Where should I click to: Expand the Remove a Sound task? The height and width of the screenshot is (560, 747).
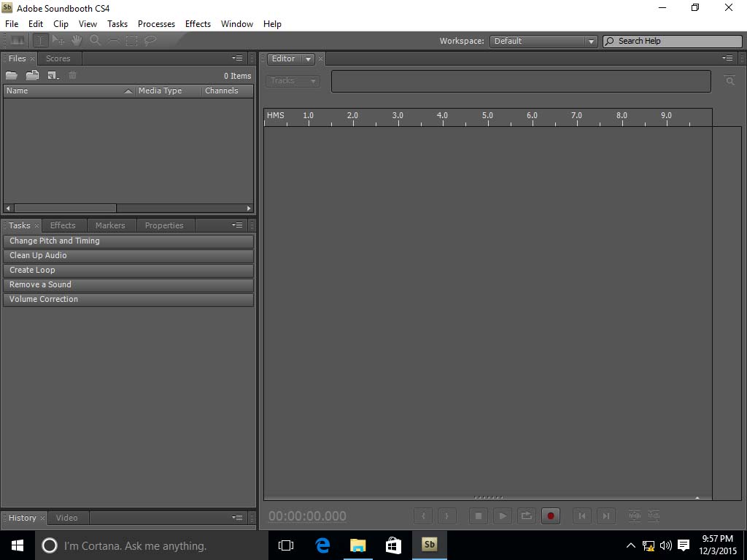coord(128,285)
